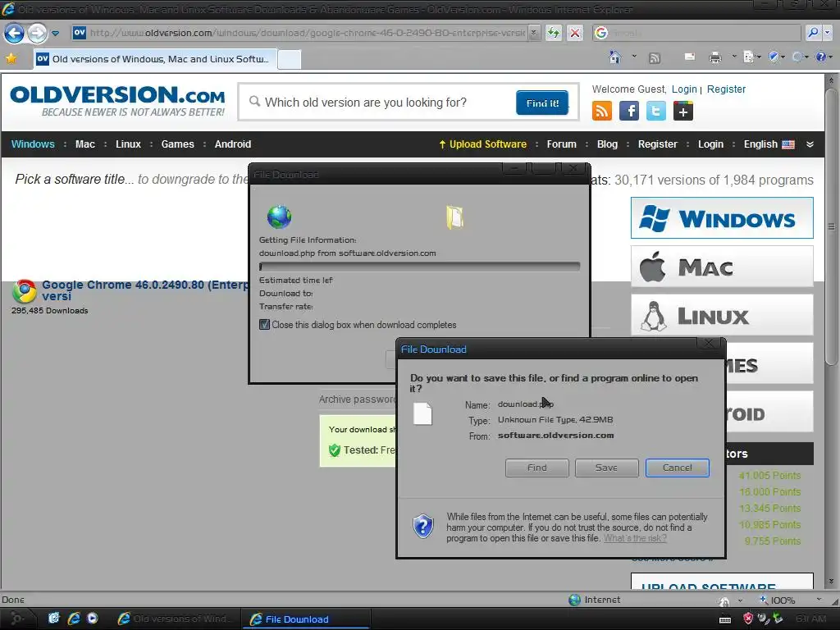Viewport: 840px width, 630px height.
Task: Click the blue shield question icon
Action: (422, 527)
